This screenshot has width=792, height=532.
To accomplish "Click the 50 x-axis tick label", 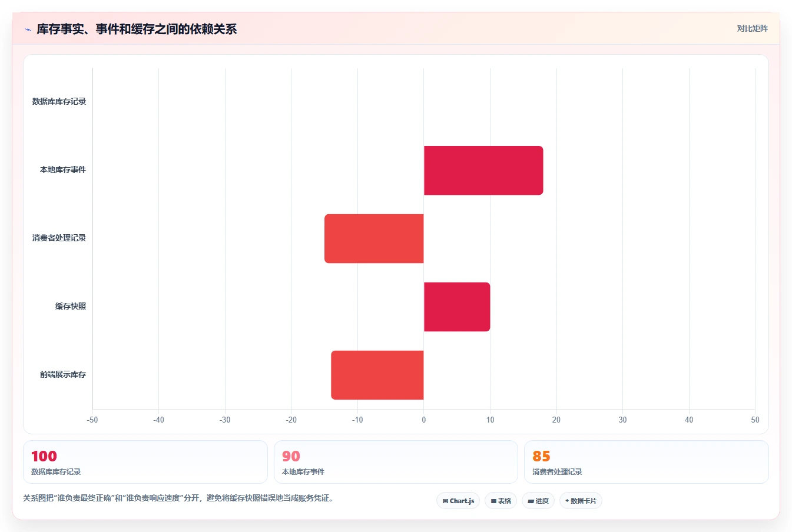I will click(x=755, y=420).
